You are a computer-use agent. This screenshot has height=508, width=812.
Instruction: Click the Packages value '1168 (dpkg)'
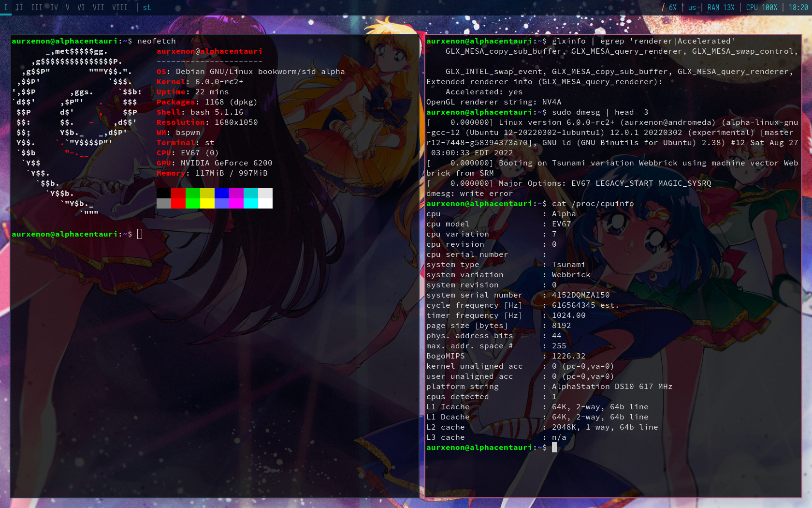(x=232, y=102)
